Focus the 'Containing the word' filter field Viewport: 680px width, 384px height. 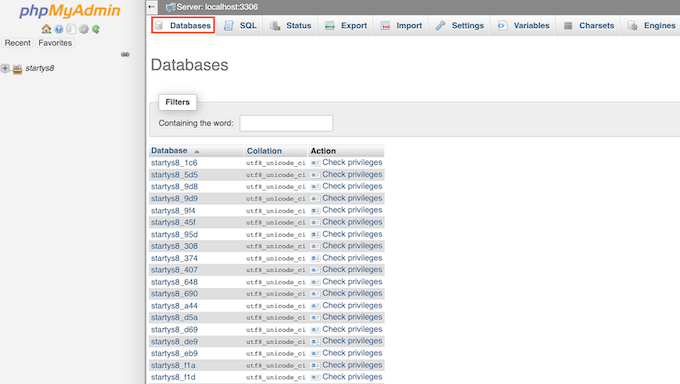tap(286, 123)
